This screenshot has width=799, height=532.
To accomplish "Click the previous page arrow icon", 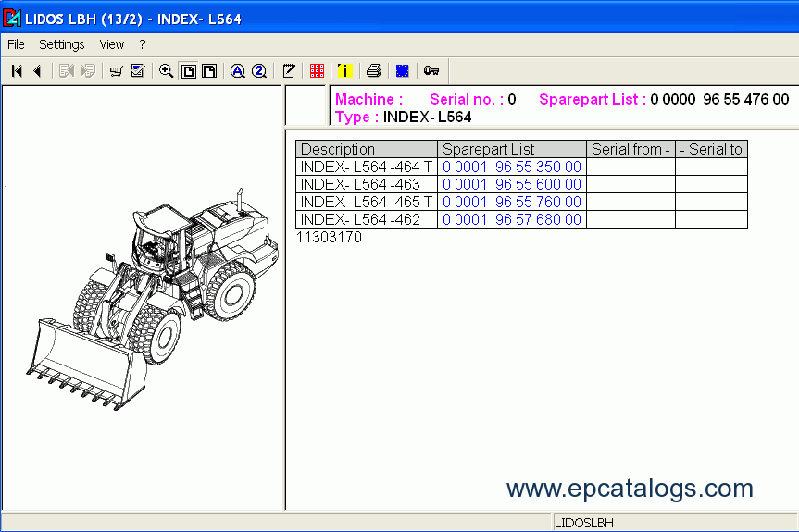I will [x=37, y=70].
